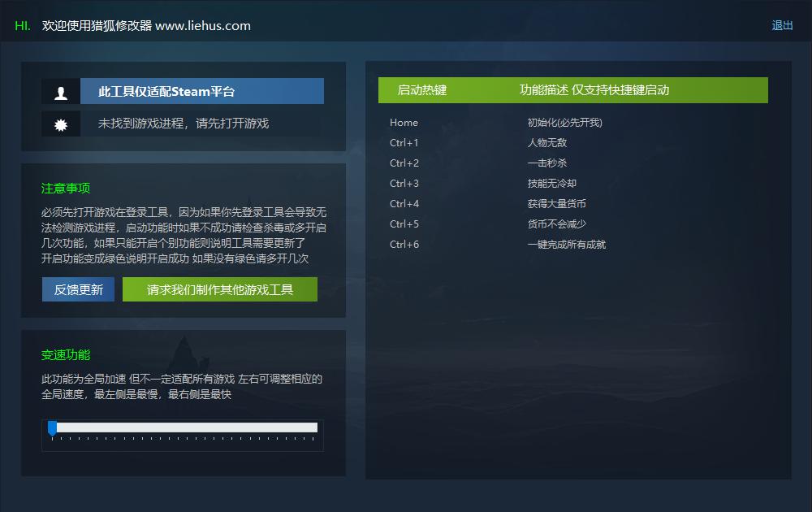This screenshot has width=812, height=512.
Task: Click the Ctrl+6 hotkey label
Action: coord(404,244)
